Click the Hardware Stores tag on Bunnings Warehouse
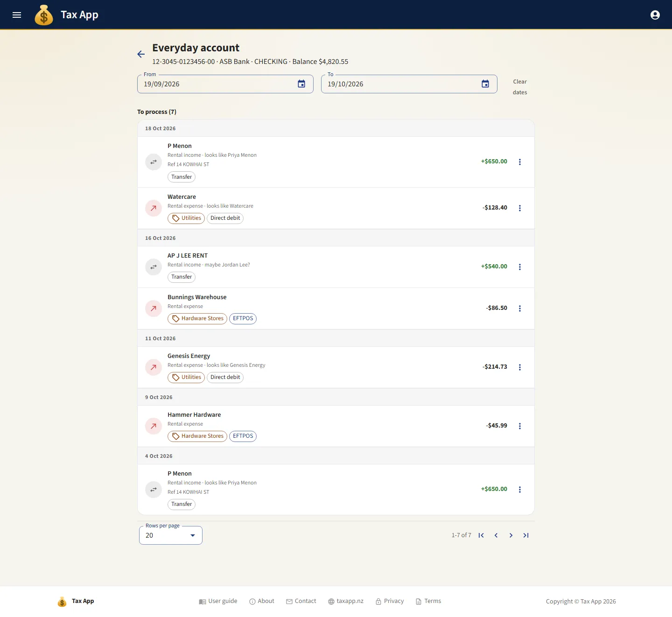The image size is (672, 617). coord(197,318)
